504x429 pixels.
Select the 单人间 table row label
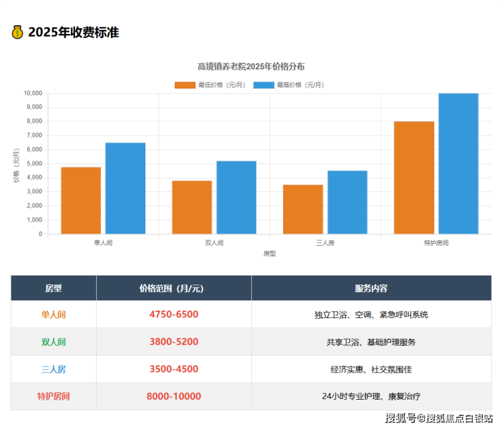(53, 315)
